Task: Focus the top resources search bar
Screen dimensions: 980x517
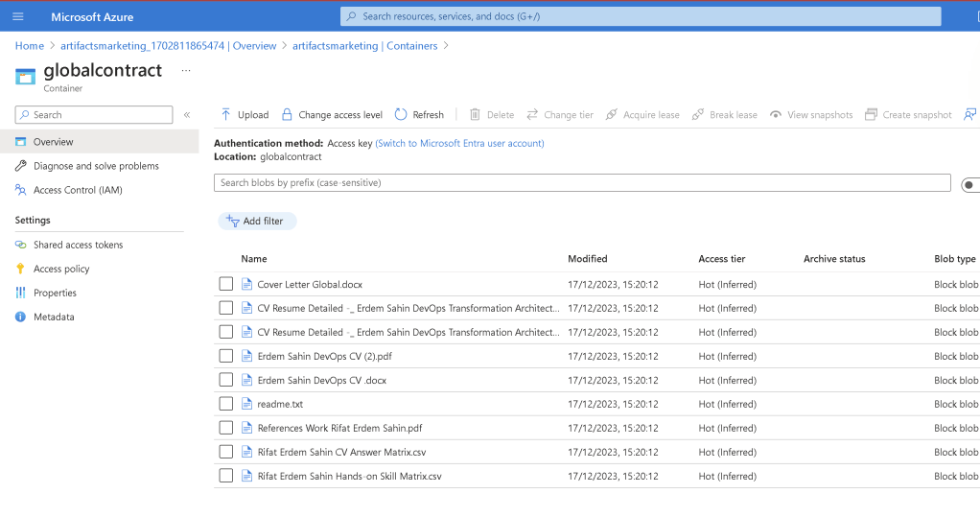Action: pos(641,16)
